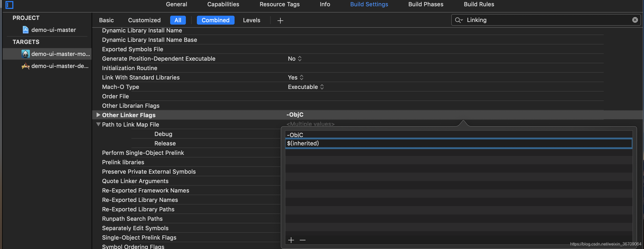
Task: Open the Build Rules tab
Action: click(479, 4)
